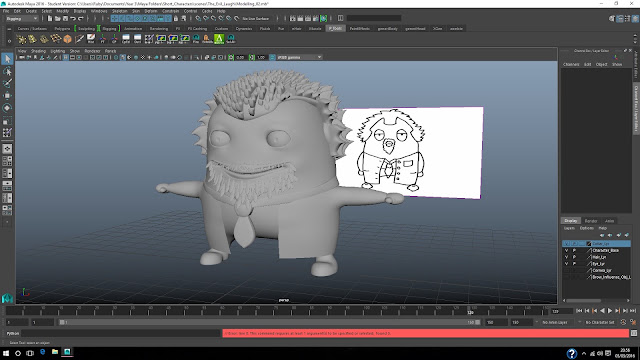Switch to the Render layer tab
Screen dimensions: 640x360
pos(591,221)
